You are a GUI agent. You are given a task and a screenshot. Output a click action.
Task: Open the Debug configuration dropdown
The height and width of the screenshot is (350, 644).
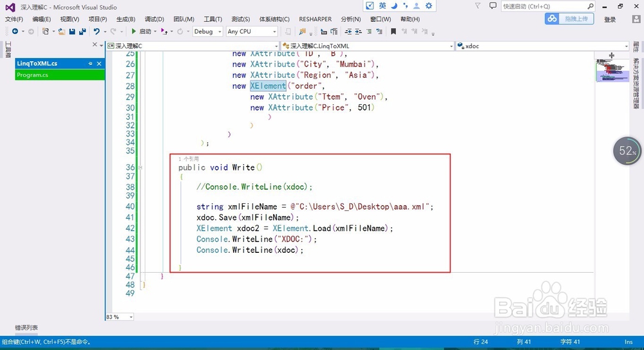point(220,32)
